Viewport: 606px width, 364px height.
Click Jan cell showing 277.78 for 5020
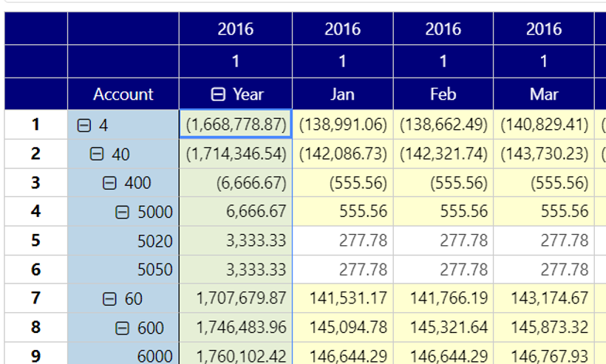(x=342, y=241)
